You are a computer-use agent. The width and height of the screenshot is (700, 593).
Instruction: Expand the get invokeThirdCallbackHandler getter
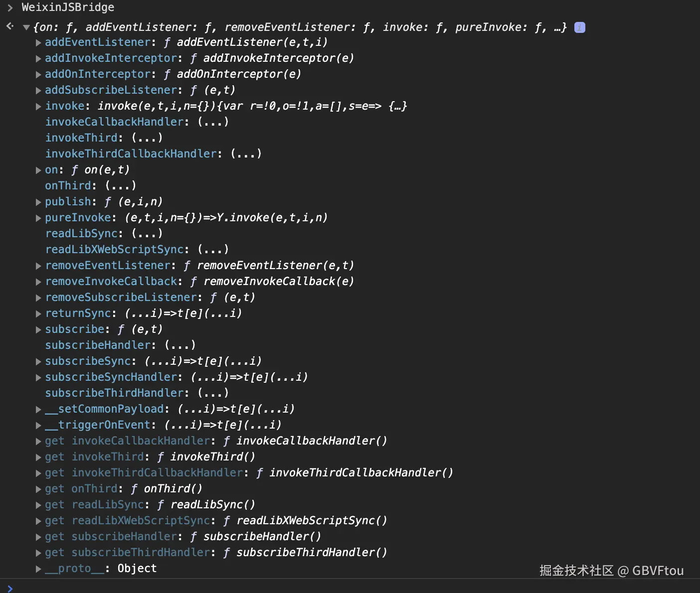click(x=38, y=473)
